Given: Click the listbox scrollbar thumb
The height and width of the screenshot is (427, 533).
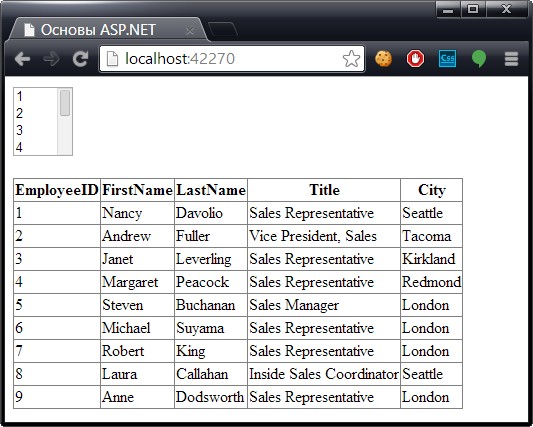Looking at the screenshot, I should (65, 103).
